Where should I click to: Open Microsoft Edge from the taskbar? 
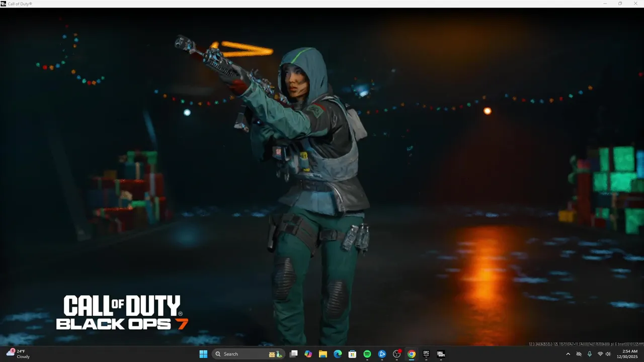coord(338,354)
